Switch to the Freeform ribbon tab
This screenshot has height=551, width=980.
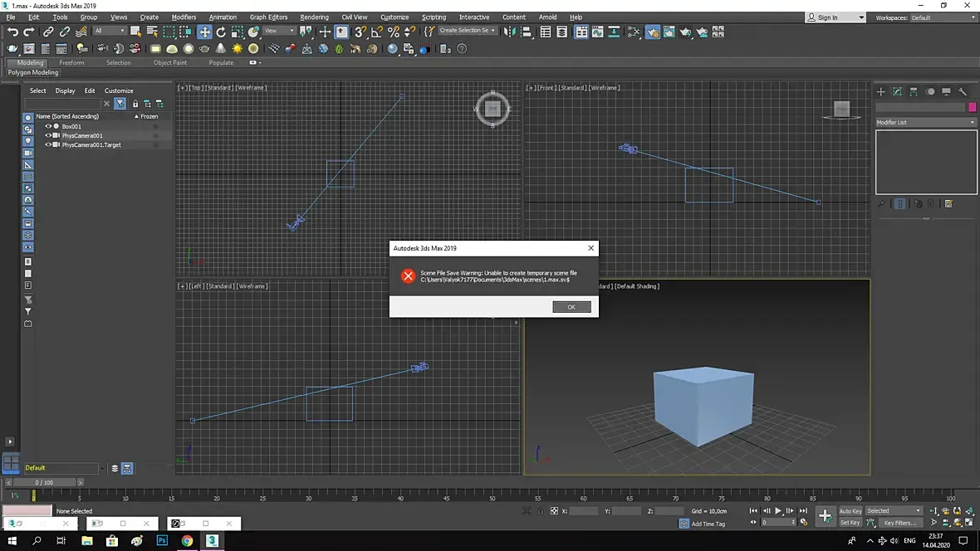[x=71, y=62]
